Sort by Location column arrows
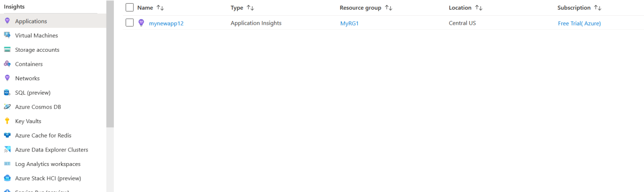Screen dimensions: 644x192 click(x=479, y=8)
